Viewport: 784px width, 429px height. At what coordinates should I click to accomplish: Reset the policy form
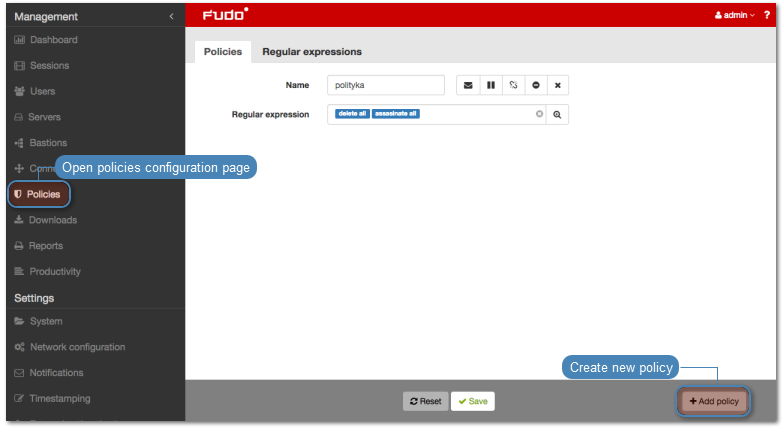click(425, 401)
